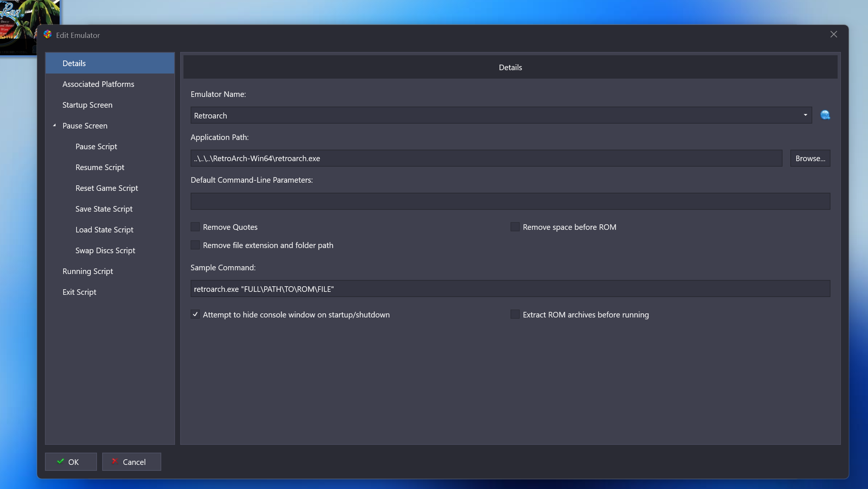This screenshot has width=868, height=489.
Task: Click the globe search icon beside Emulator Name
Action: coord(825,115)
